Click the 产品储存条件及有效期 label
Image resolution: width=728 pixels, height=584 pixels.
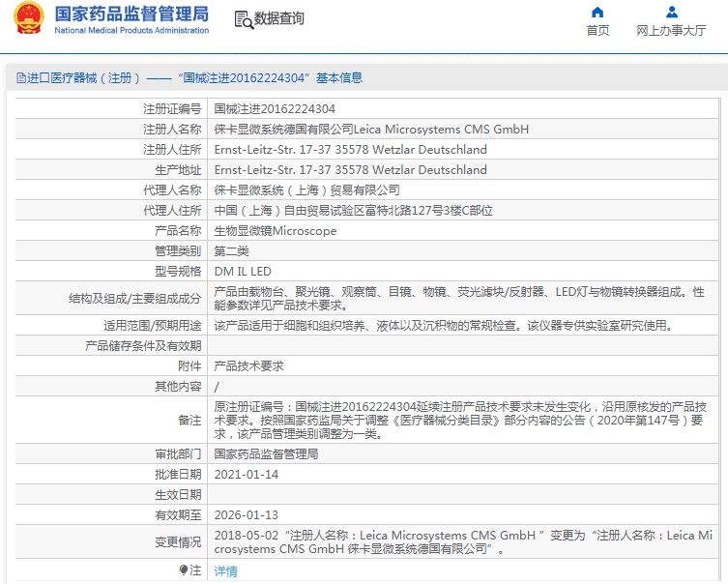tap(143, 346)
